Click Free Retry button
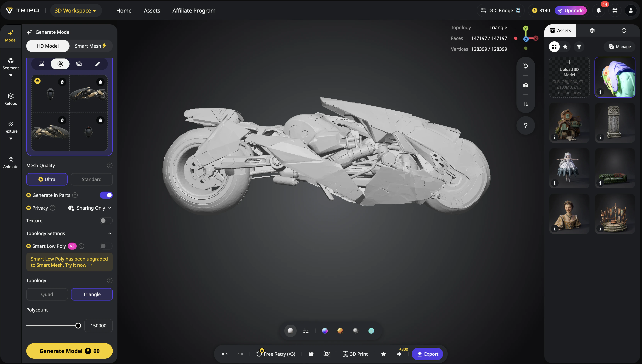This screenshot has width=642, height=364. coord(276,354)
